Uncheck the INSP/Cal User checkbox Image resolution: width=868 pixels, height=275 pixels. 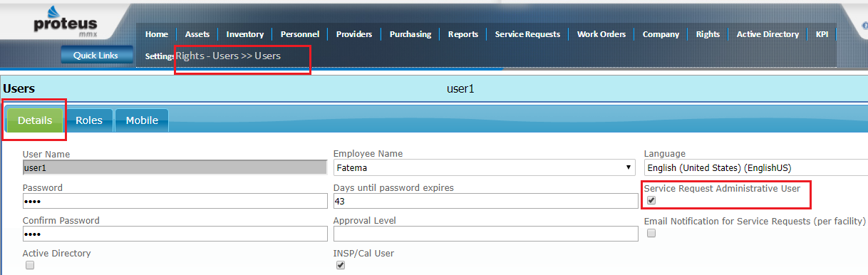(341, 266)
